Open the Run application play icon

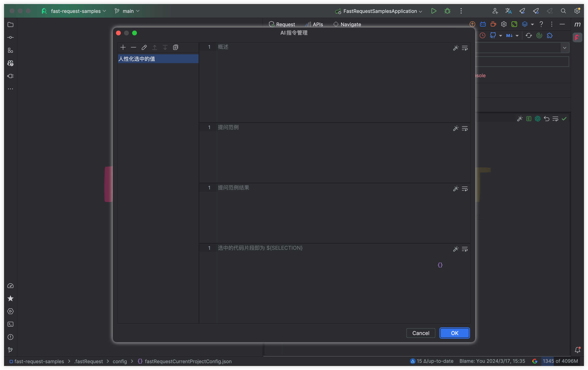click(434, 11)
